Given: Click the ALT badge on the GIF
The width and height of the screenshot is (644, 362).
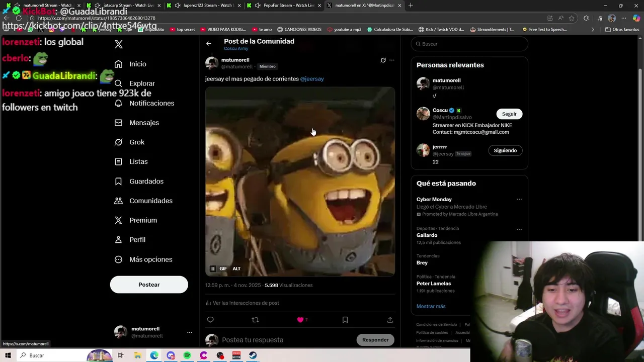Looking at the screenshot, I should coord(236,268).
